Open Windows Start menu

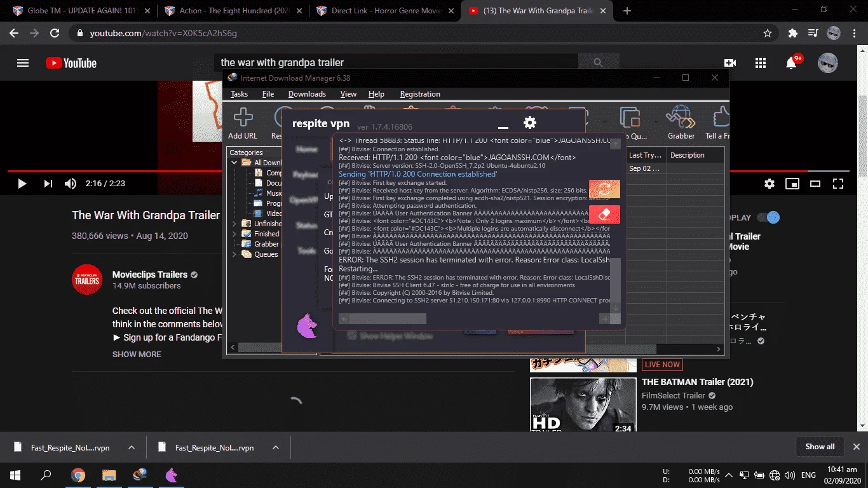pyautogui.click(x=15, y=475)
